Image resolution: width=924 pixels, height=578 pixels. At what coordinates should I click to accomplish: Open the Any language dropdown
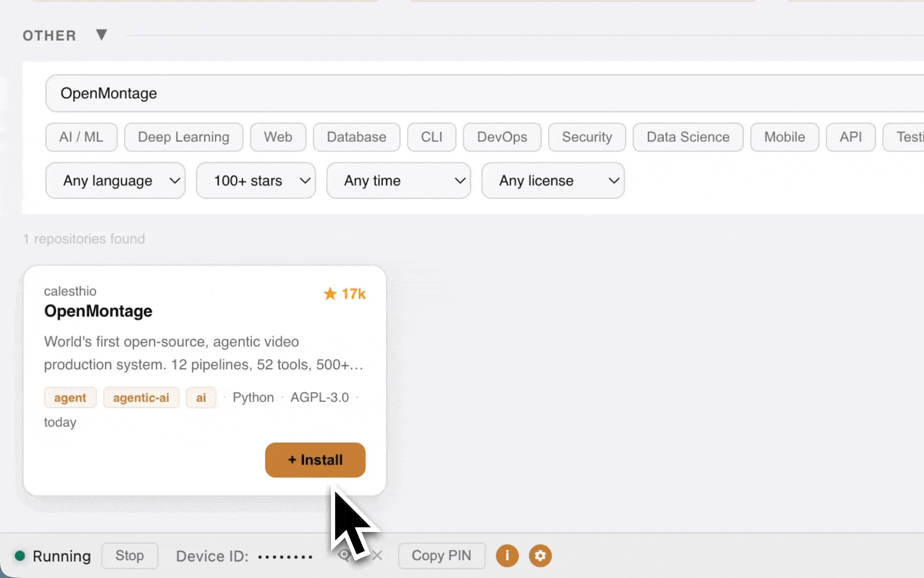(x=115, y=180)
